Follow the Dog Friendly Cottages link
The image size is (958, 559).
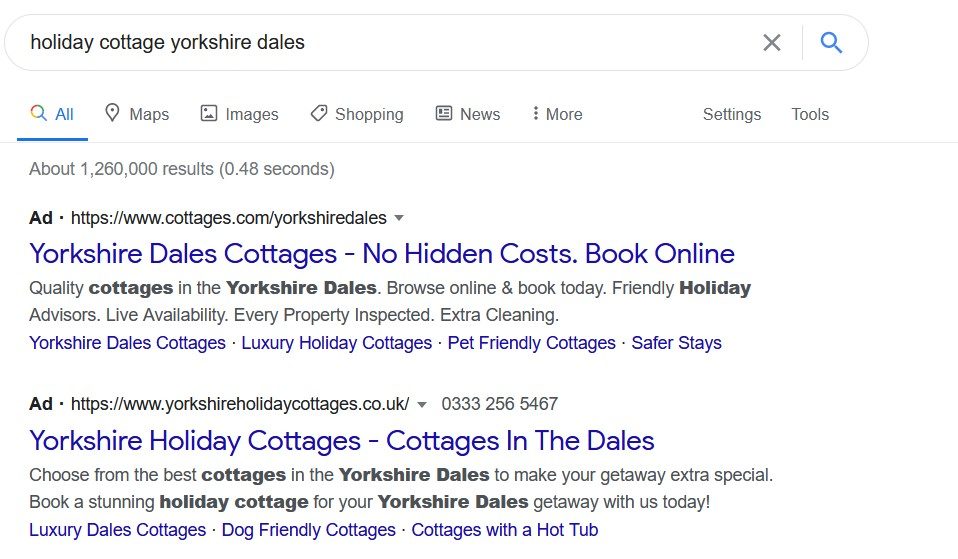(x=309, y=530)
